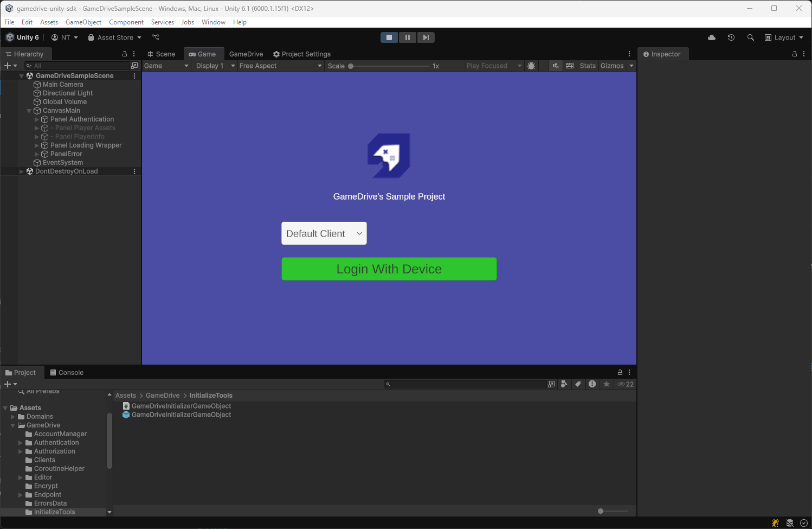Expand the Panel Authentication hierarchy item
Screen dimensions: 812x529
[x=37, y=119]
